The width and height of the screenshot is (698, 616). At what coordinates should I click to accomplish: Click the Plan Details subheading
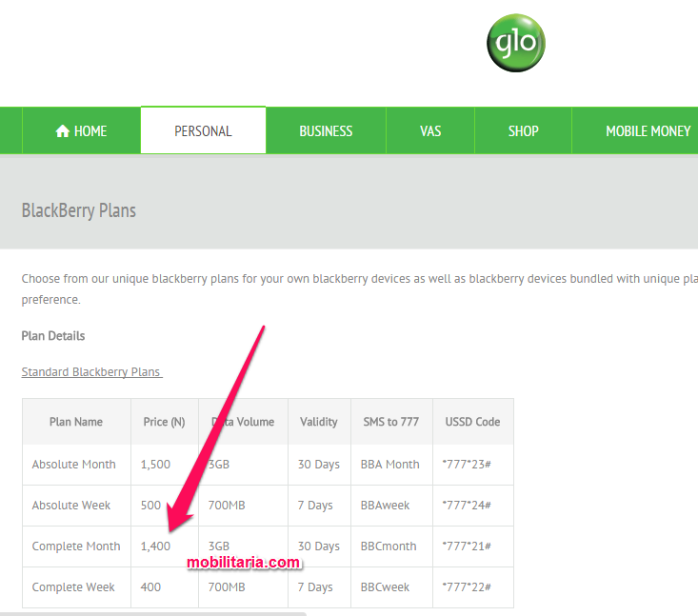point(53,335)
